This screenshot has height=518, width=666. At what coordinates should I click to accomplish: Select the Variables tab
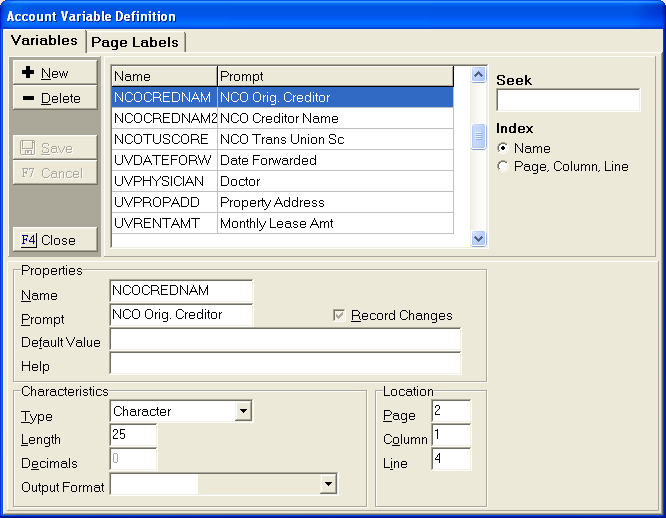44,41
